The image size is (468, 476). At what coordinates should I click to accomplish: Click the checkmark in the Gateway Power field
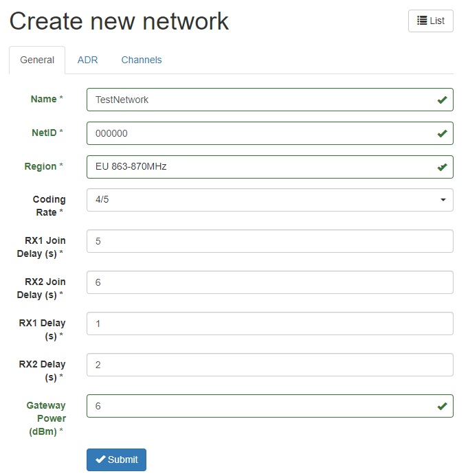(x=442, y=406)
